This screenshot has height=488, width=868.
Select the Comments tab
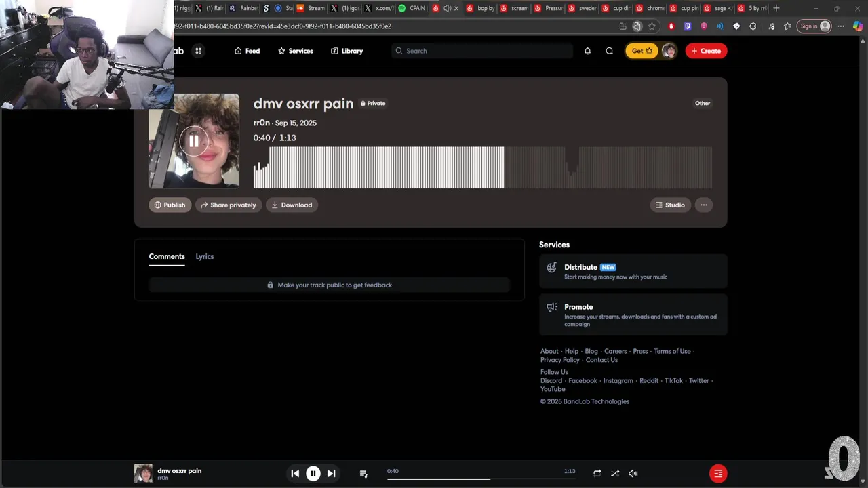(167, 256)
